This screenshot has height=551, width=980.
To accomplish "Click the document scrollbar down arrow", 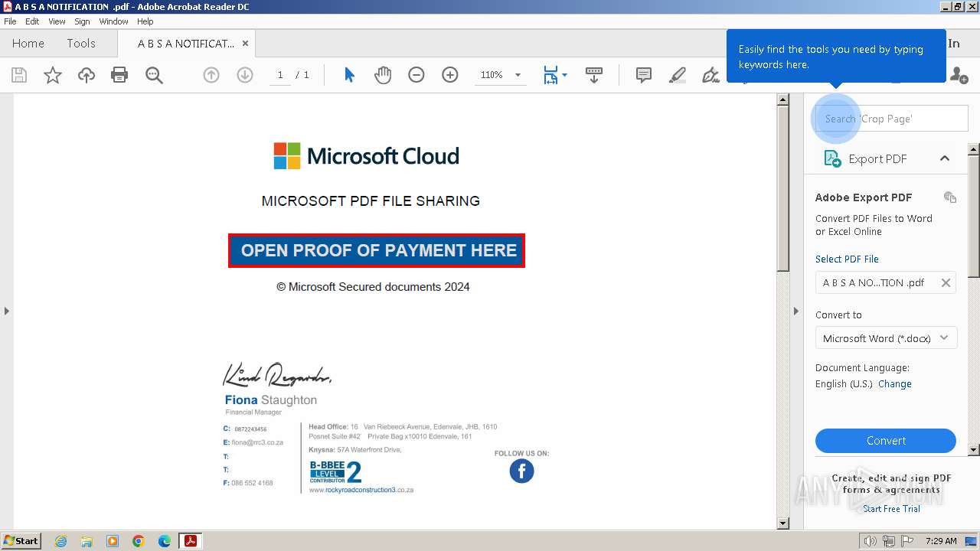I will click(782, 523).
